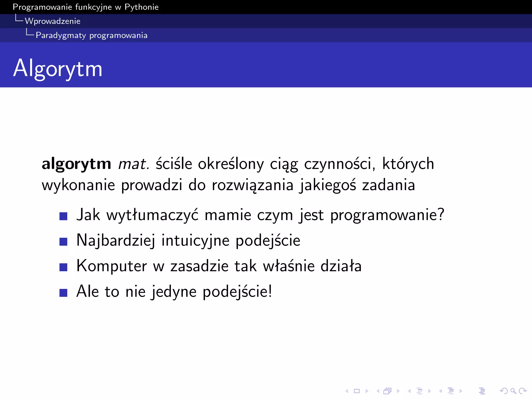The height and width of the screenshot is (399, 532).
Task: Click the go-forward circular arrow icon
Action: [x=523, y=391]
